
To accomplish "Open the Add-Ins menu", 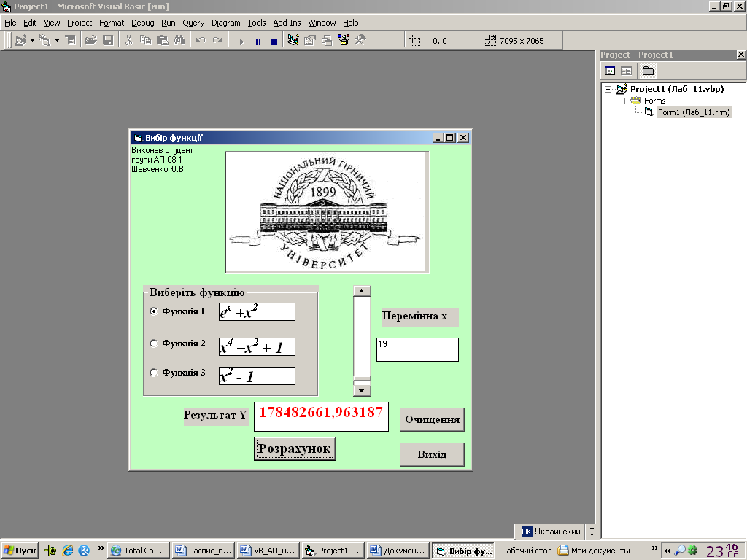I will pyautogui.click(x=287, y=23).
